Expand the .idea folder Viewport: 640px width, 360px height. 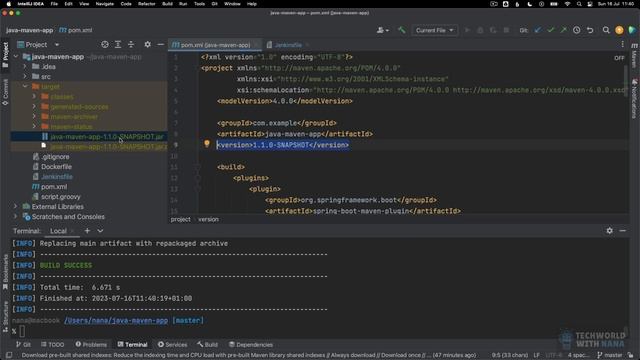point(25,67)
